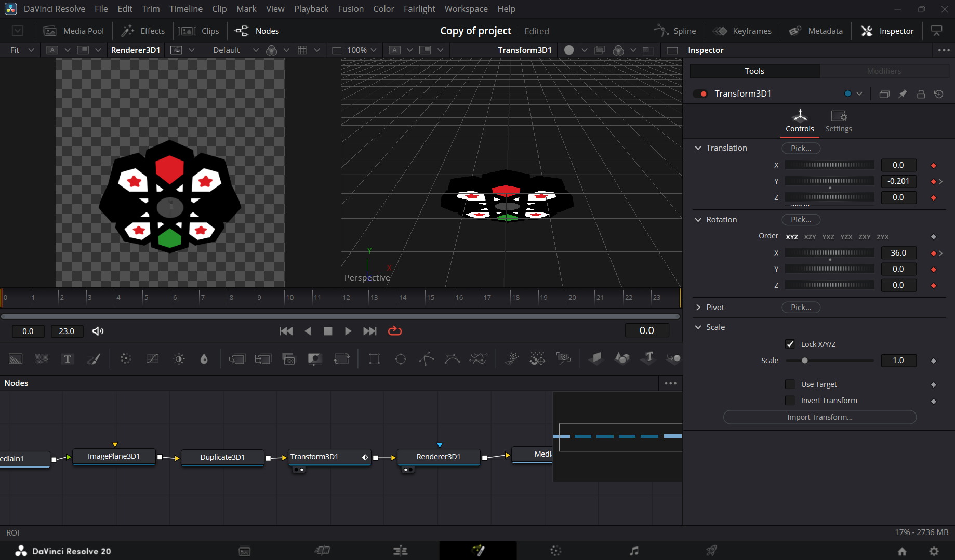Image resolution: width=955 pixels, height=560 pixels.
Task: Toggle keyframe on Translation Z
Action: [x=934, y=197]
